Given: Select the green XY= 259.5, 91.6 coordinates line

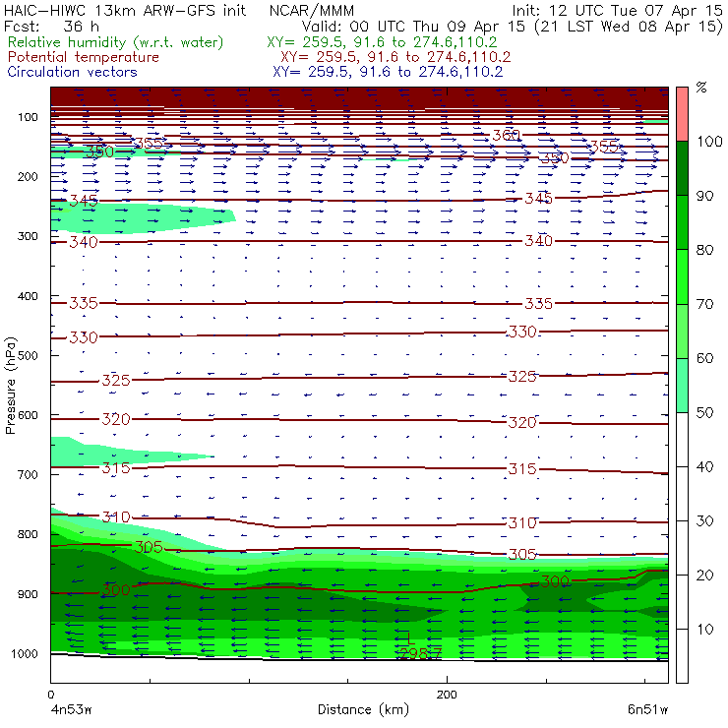Looking at the screenshot, I should (382, 42).
